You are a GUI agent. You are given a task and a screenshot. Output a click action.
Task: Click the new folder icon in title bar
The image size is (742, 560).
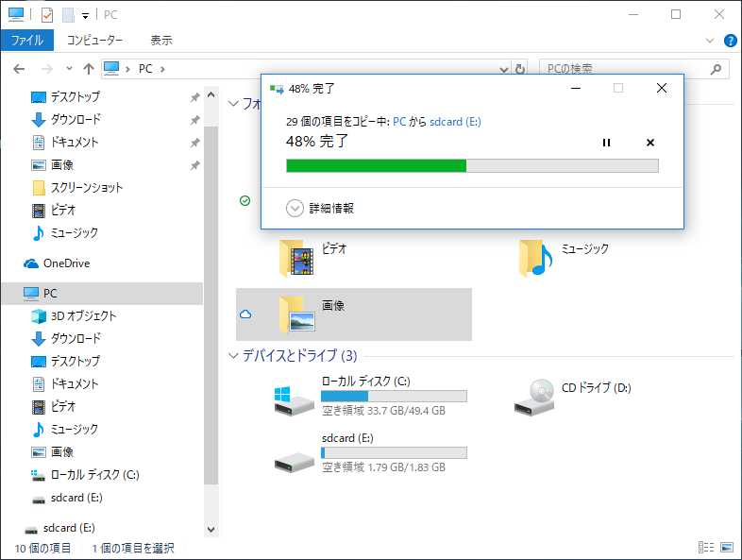(68, 15)
